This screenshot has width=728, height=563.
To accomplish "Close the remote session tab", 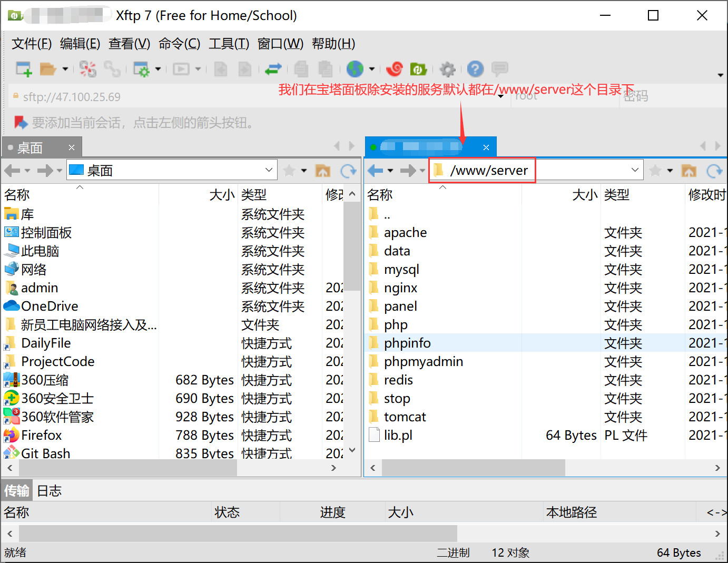I will (x=486, y=147).
